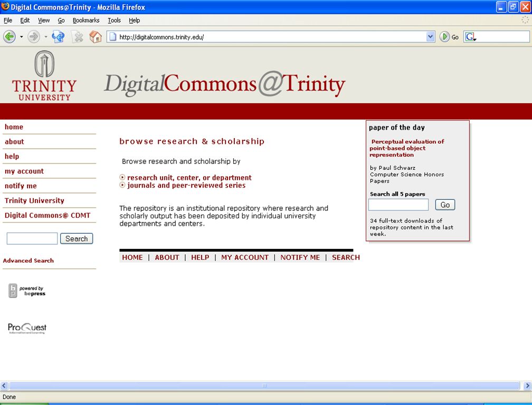Click the 'Done' status bar text
532x405 pixels.
tap(9, 397)
